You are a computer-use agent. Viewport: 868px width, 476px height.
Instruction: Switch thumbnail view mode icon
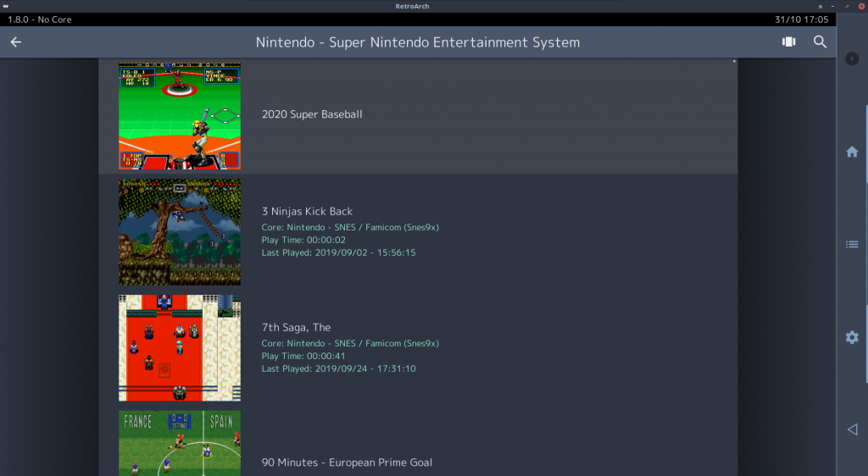point(789,42)
